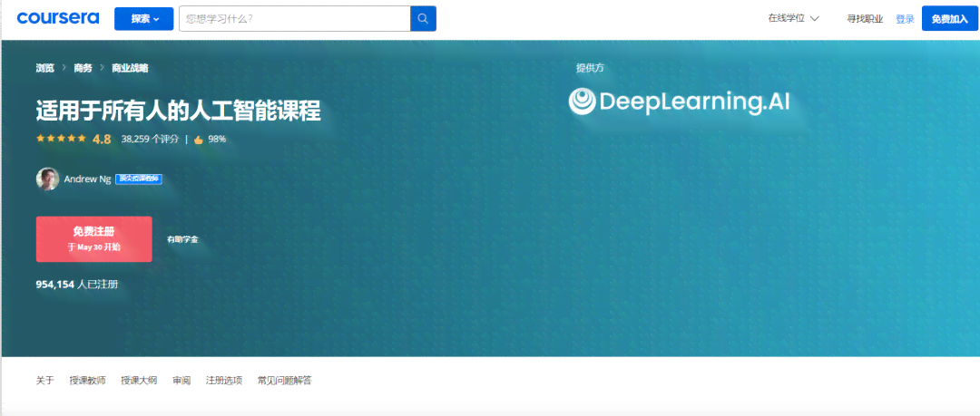Click the 免费加入 button
Screen dimensions: 980x416
[x=949, y=19]
